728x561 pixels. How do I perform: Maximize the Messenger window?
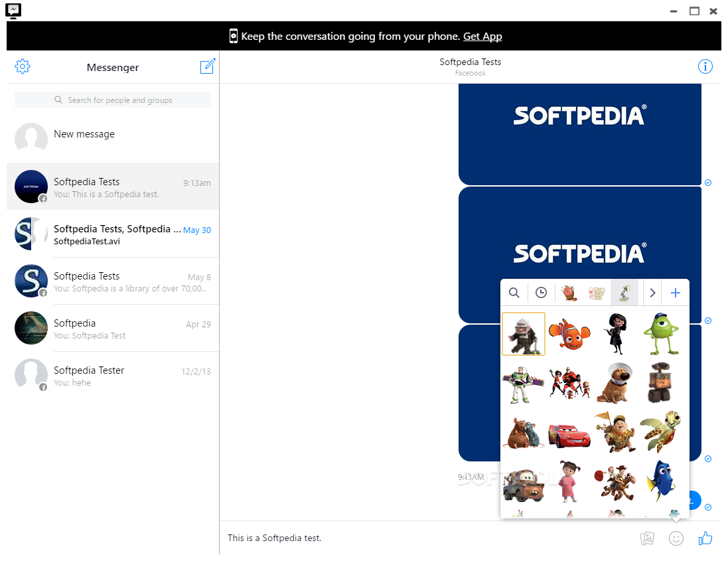tap(694, 11)
